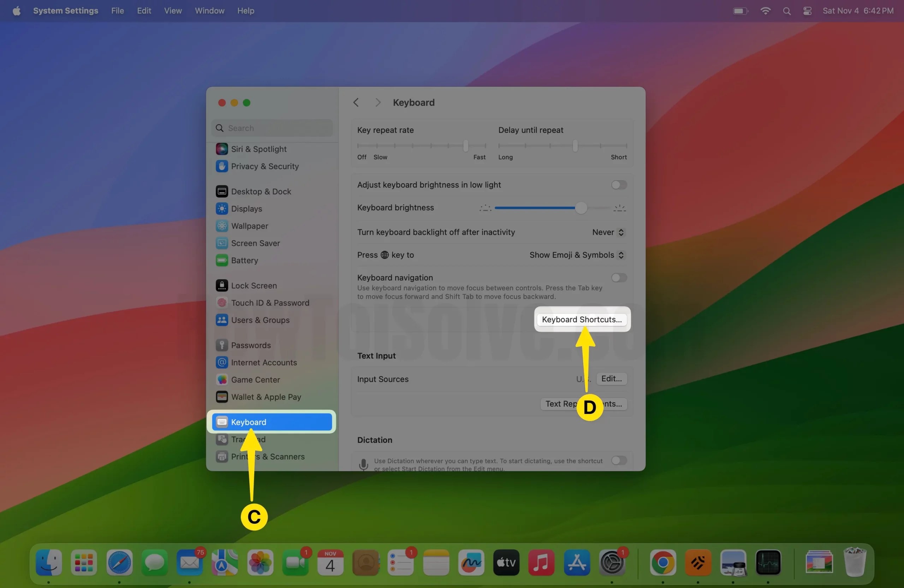904x588 pixels.
Task: Open Privacy & Security settings
Action: [265, 166]
